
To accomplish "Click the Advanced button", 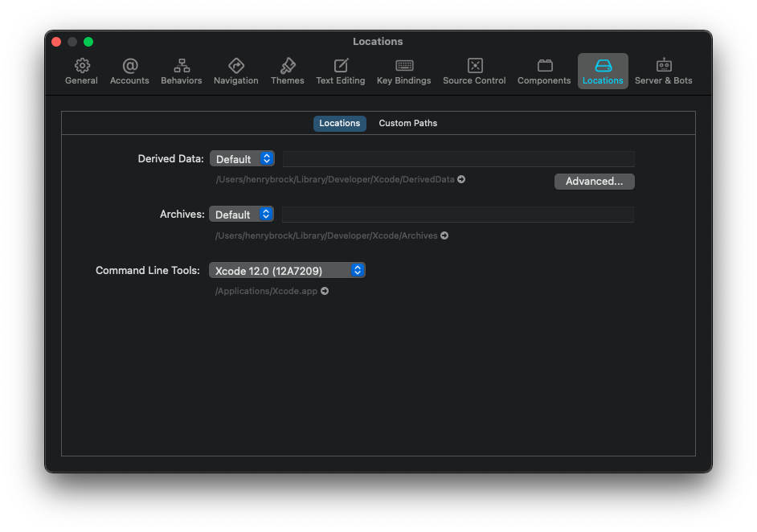I will pyautogui.click(x=594, y=182).
